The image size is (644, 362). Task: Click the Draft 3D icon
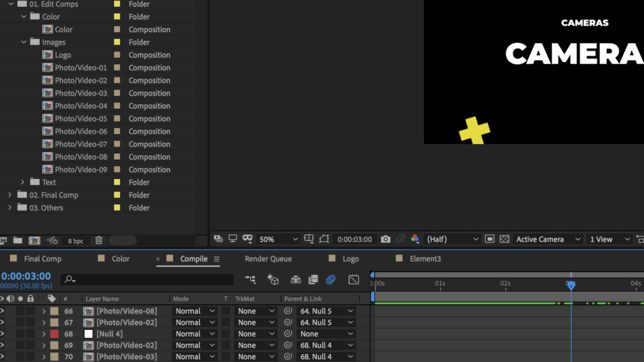[x=273, y=279]
